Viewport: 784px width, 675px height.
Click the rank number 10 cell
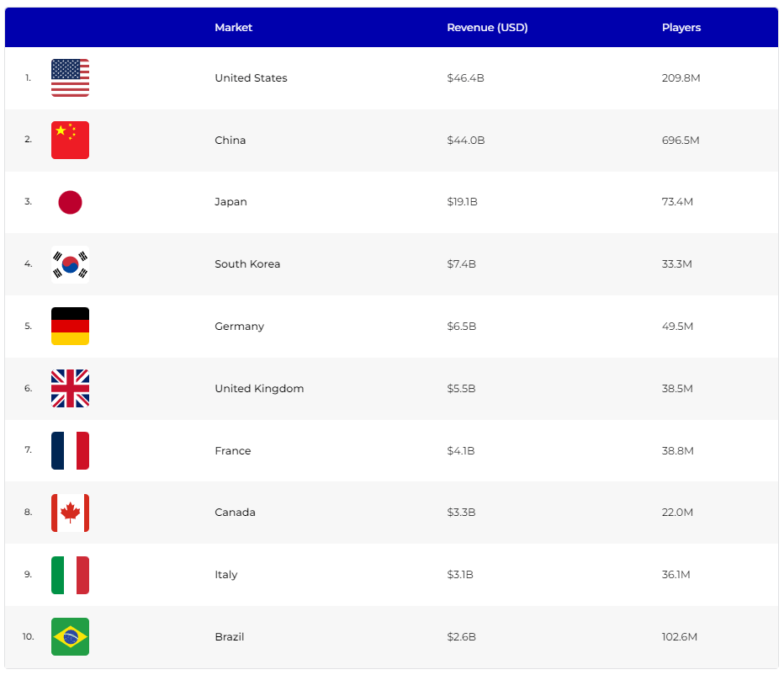coord(29,637)
